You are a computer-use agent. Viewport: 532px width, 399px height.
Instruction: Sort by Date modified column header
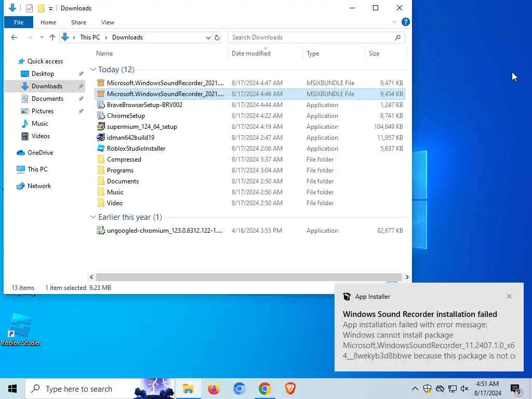pyautogui.click(x=251, y=54)
